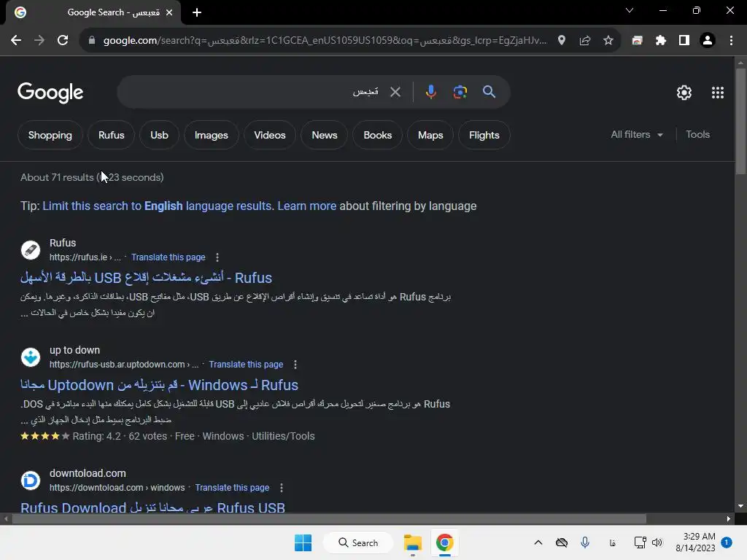The width and height of the screenshot is (747, 560).
Task: Click the Google logo
Action: (50, 93)
